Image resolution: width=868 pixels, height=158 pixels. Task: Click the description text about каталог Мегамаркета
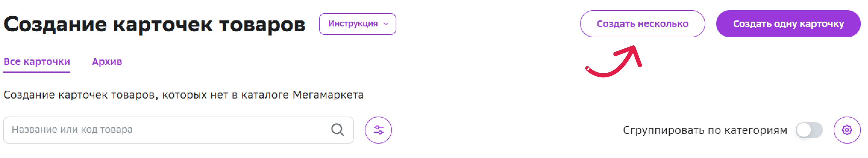tap(183, 95)
